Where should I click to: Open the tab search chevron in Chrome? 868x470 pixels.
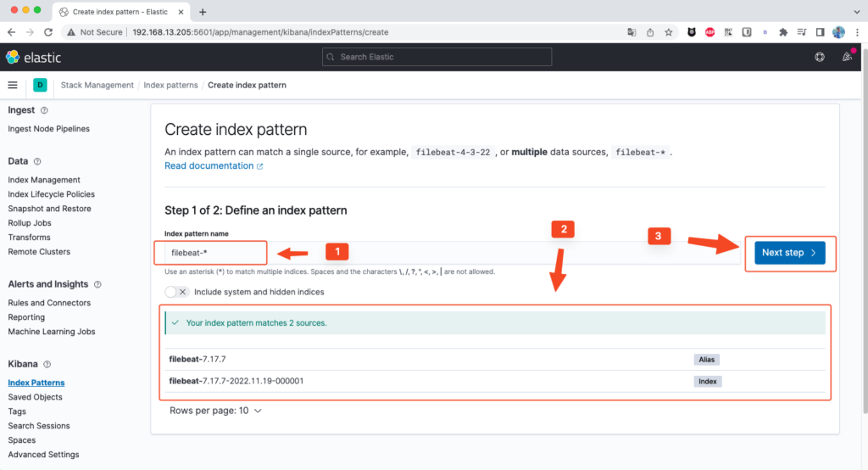click(856, 12)
